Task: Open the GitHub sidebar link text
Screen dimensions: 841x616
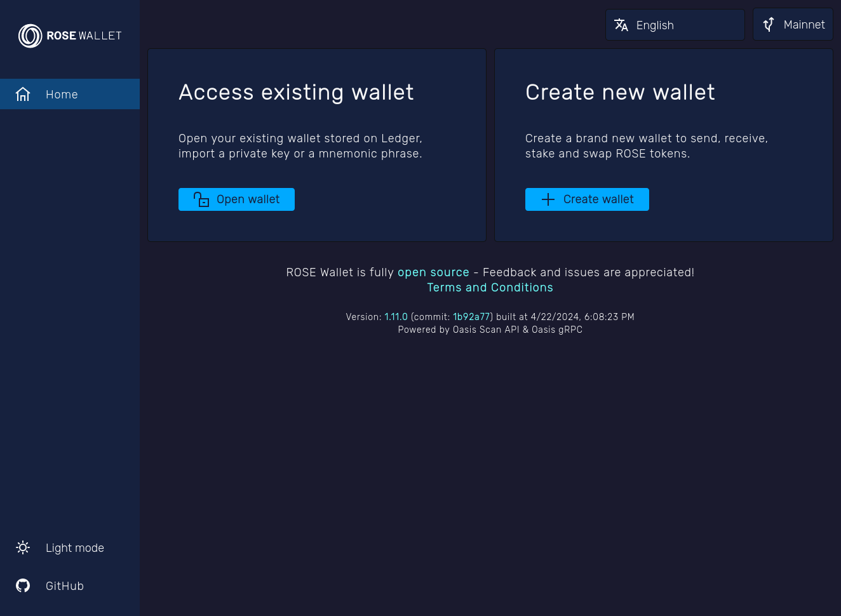Action: click(65, 586)
